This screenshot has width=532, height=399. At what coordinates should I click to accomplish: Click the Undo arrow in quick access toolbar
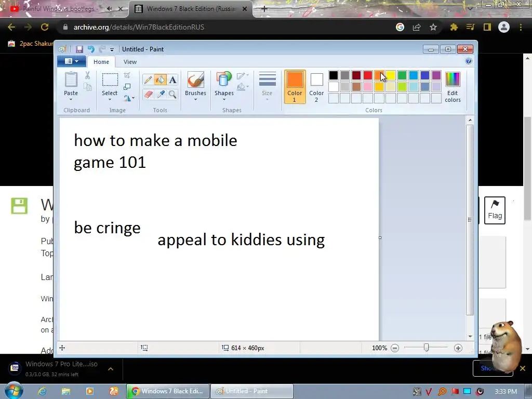91,49
